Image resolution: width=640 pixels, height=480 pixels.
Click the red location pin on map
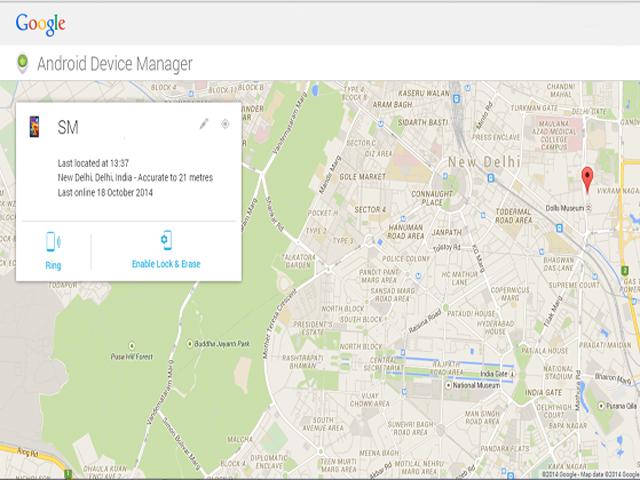click(588, 180)
